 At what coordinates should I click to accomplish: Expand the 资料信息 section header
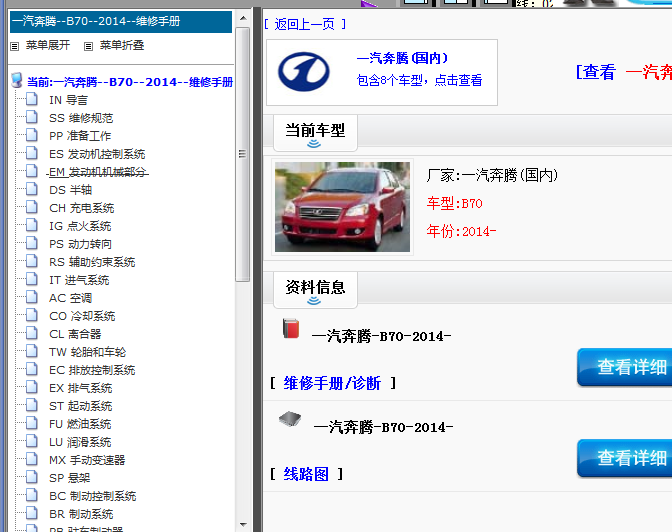pos(315,290)
